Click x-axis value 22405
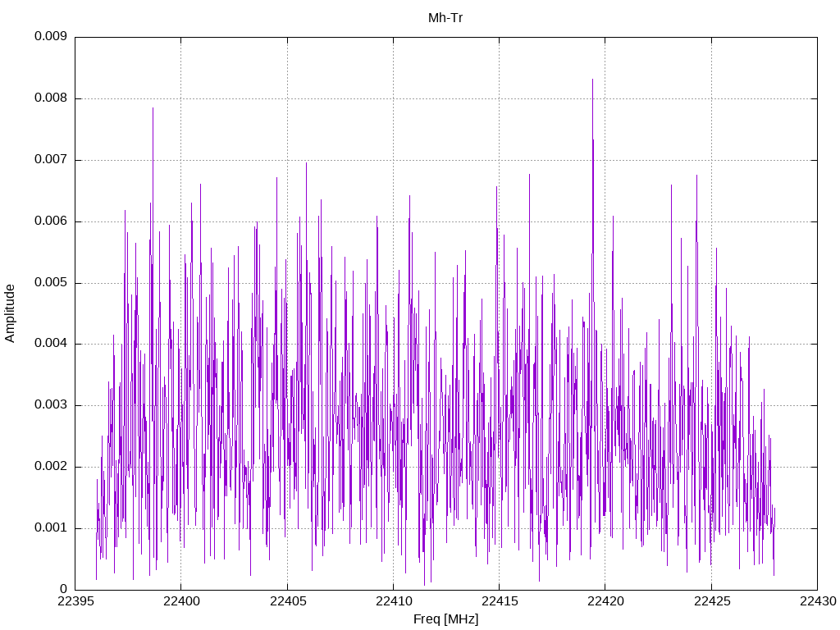840x630 pixels. 288,601
